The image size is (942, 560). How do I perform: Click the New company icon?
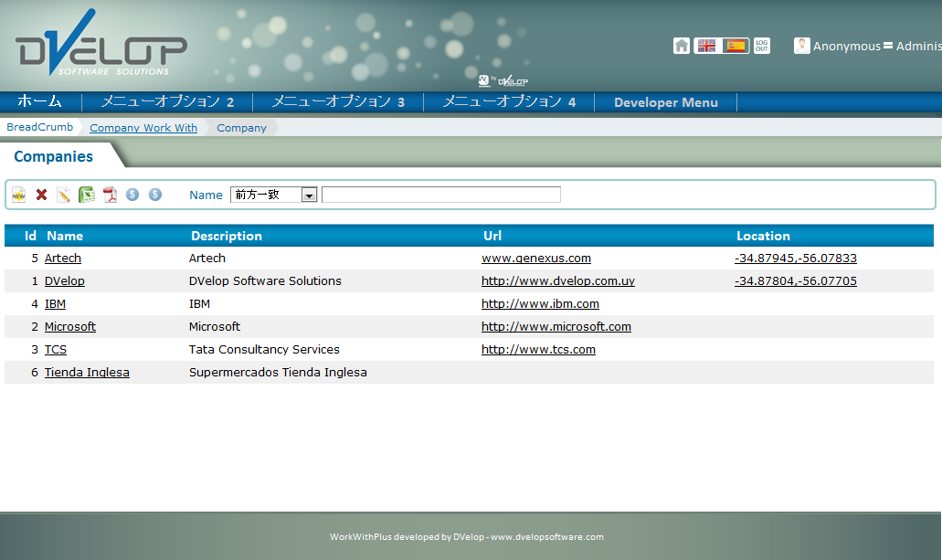tap(18, 195)
